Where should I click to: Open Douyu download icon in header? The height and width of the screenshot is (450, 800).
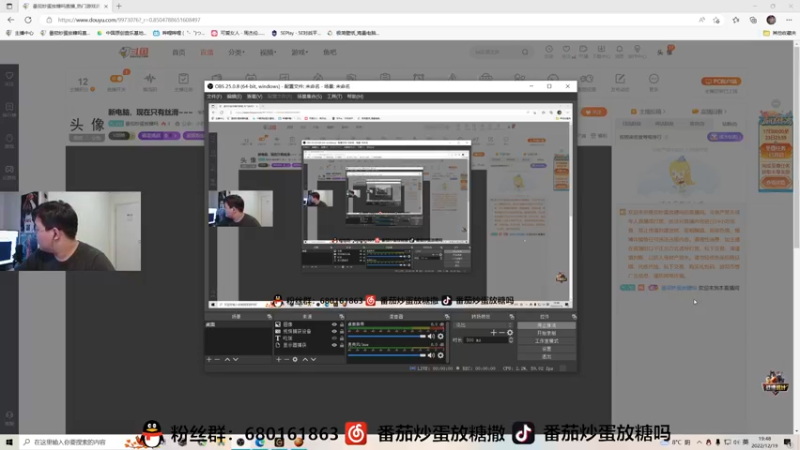(602, 51)
